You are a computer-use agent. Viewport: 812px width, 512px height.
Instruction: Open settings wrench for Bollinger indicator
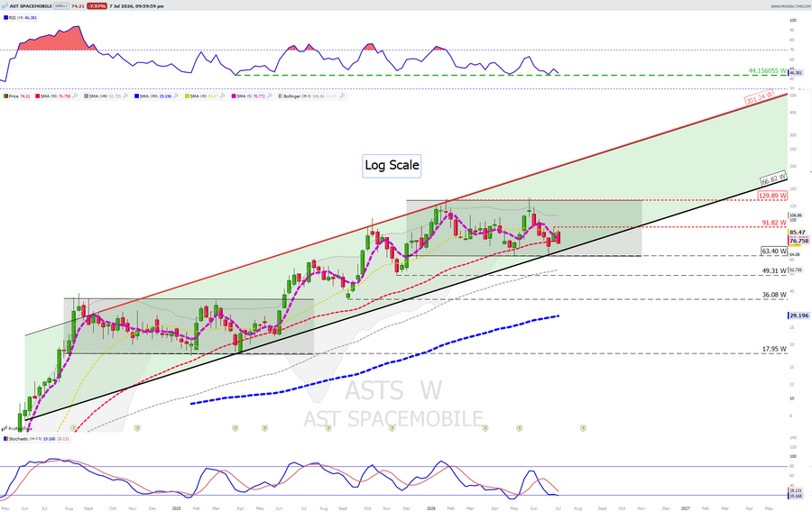pos(342,96)
